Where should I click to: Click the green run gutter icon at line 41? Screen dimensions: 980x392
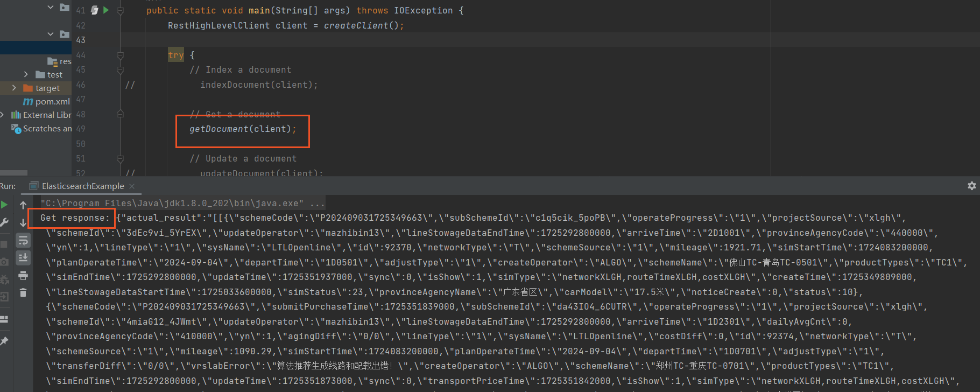(x=106, y=10)
